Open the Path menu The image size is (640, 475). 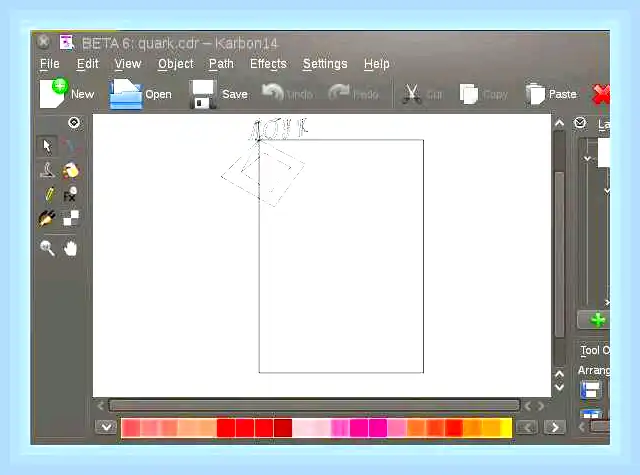pyautogui.click(x=221, y=64)
